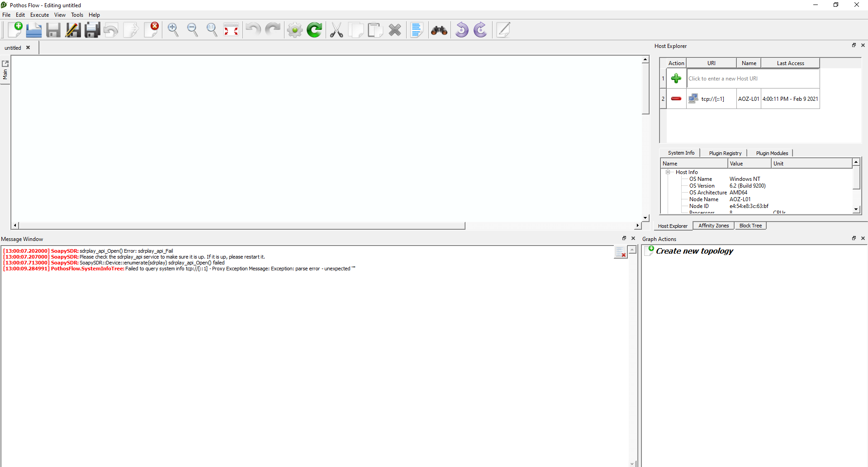Float the Message Window panel
Image resolution: width=868 pixels, height=467 pixels.
click(624, 238)
